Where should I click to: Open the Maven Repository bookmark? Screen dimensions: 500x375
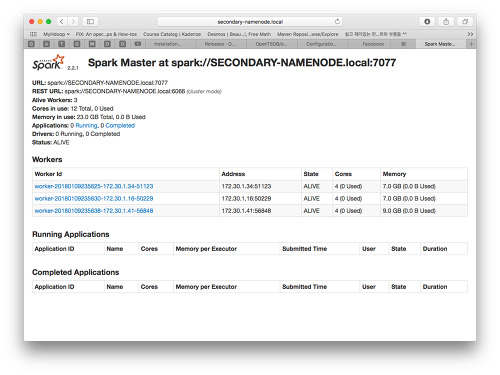pyautogui.click(x=308, y=34)
